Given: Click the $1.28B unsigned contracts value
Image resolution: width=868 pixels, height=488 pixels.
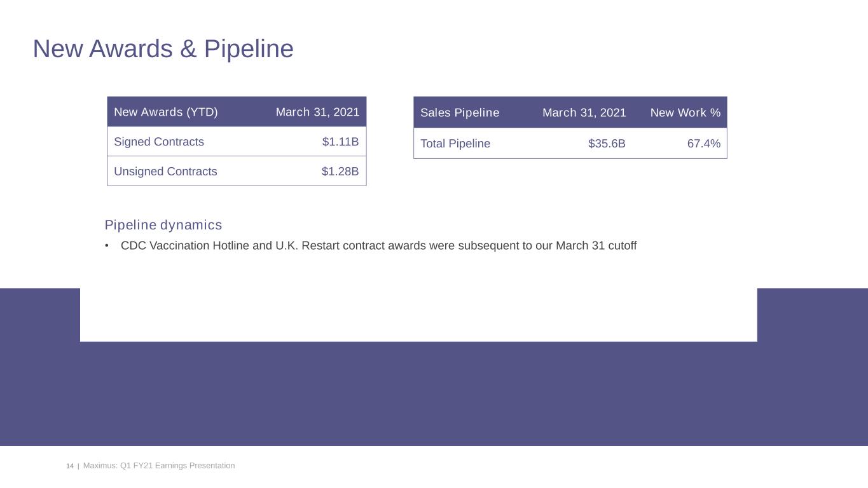Looking at the screenshot, I should click(x=340, y=172).
